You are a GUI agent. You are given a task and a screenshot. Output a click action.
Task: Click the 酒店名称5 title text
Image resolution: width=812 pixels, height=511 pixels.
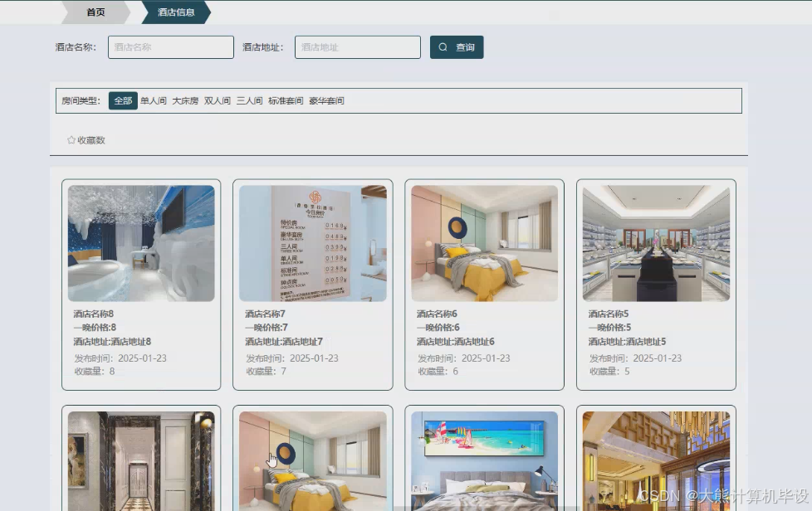pos(609,314)
